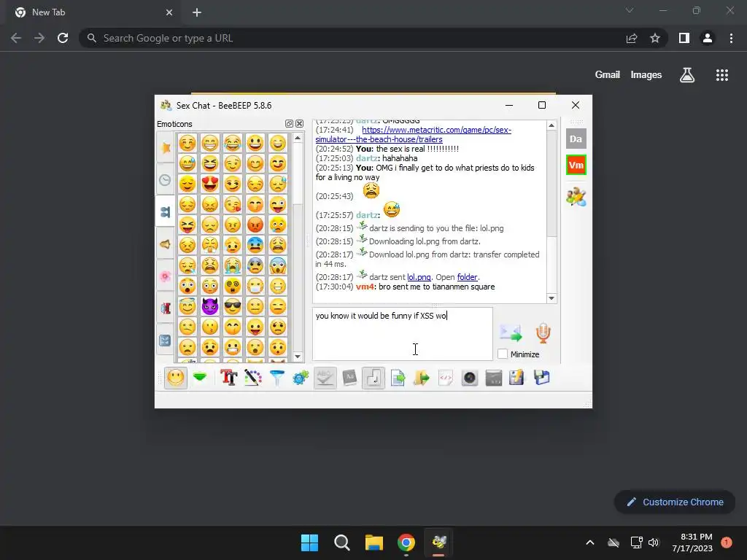
Task: Click into the message input box
Action: tap(403, 334)
